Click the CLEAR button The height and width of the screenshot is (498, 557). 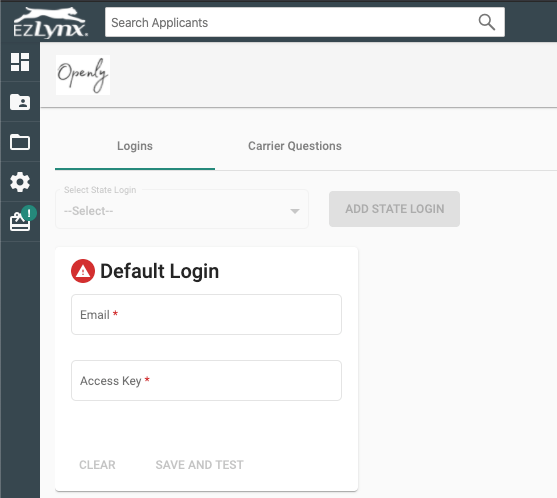pyautogui.click(x=97, y=465)
